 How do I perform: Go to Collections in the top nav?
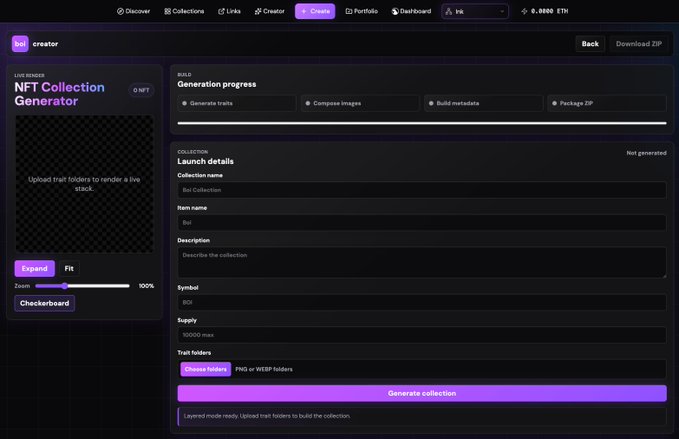coord(184,11)
